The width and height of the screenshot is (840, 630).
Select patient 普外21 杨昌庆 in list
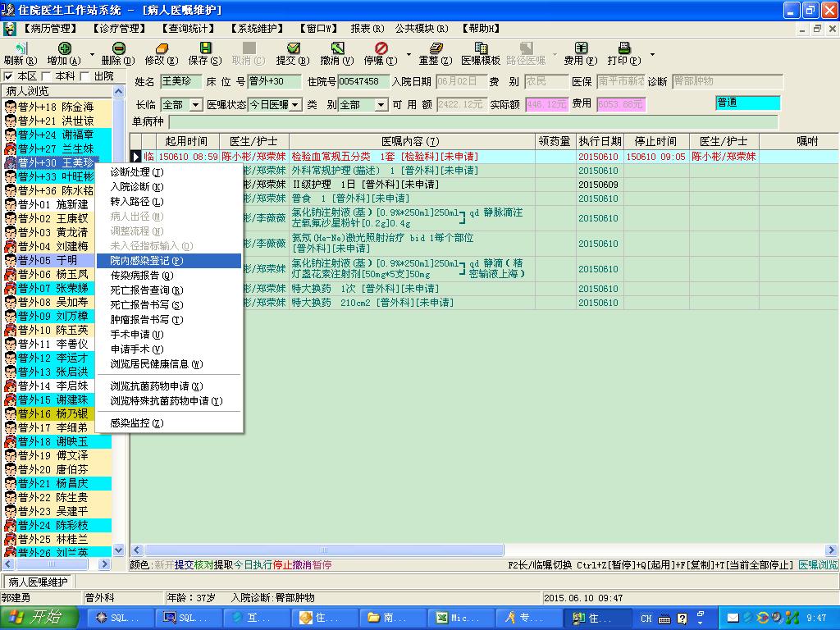click(58, 483)
